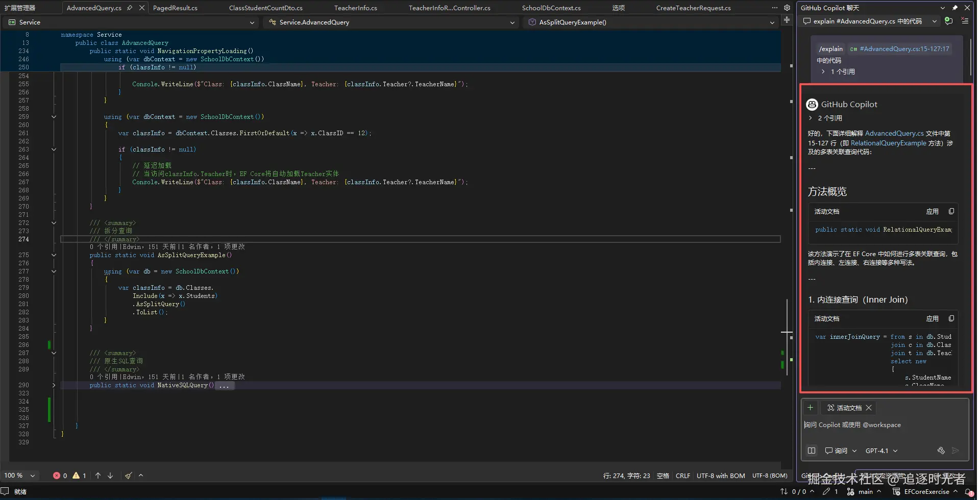Image resolution: width=980 pixels, height=500 pixels.
Task: Click the Copilot tools wrench icon
Action: tap(941, 451)
